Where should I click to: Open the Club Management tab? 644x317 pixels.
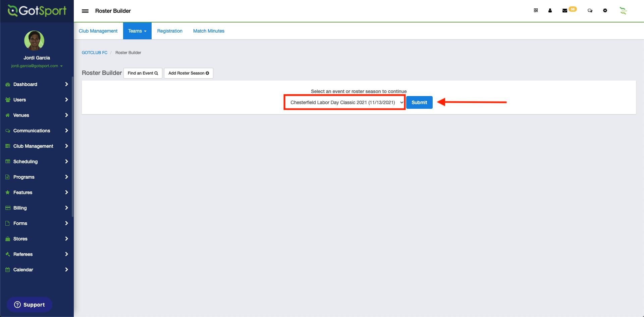98,31
